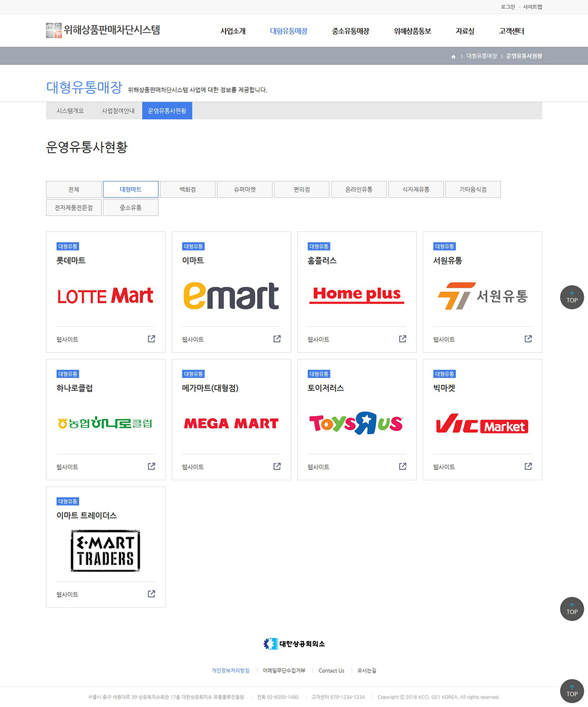The height and width of the screenshot is (707, 588).
Task: Switch to the 시스템개요 sub tab
Action: (70, 111)
